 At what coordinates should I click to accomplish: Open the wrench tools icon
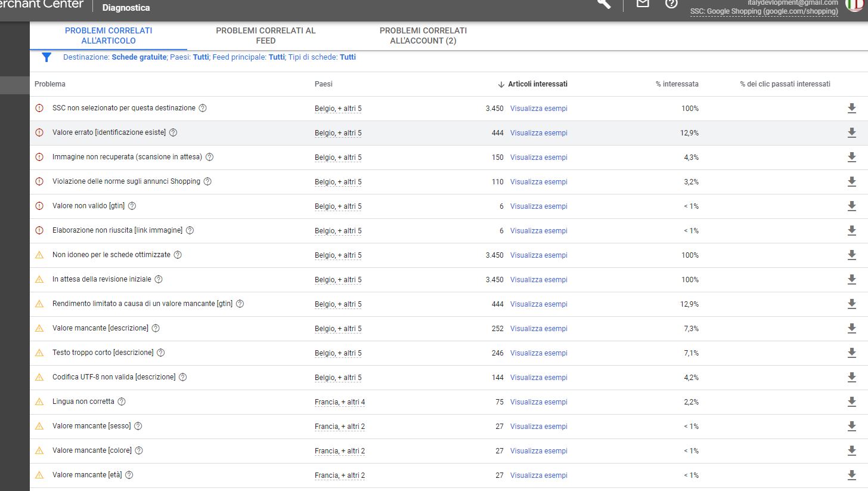click(604, 4)
